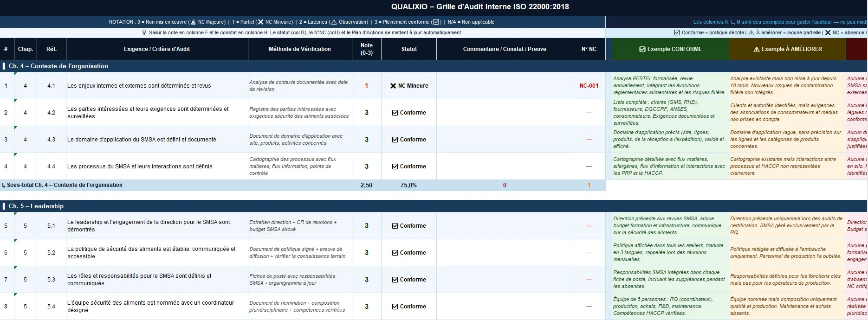This screenshot has height=320, width=868.
Task: Click the NOTATION legend row
Action: pyautogui.click(x=302, y=22)
